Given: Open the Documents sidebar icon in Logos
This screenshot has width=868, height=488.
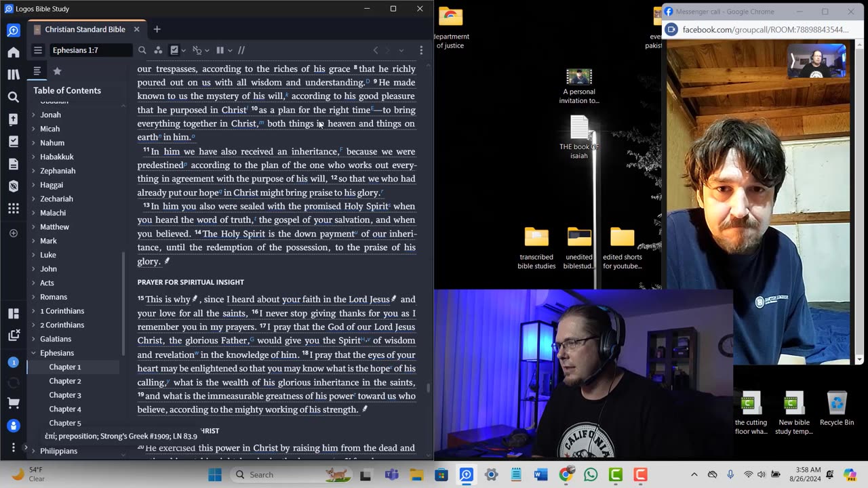Looking at the screenshot, I should click(x=14, y=164).
